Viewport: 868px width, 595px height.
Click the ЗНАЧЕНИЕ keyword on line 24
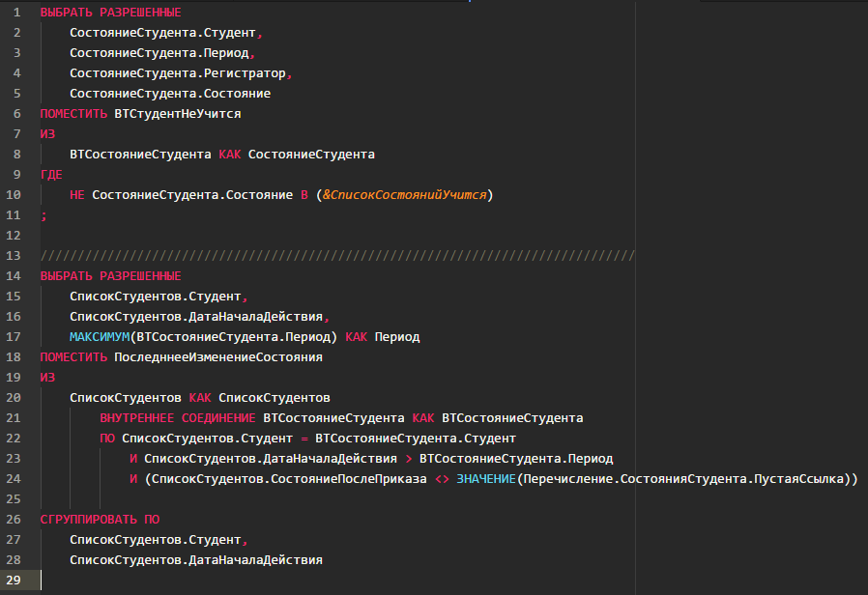pyautogui.click(x=483, y=479)
